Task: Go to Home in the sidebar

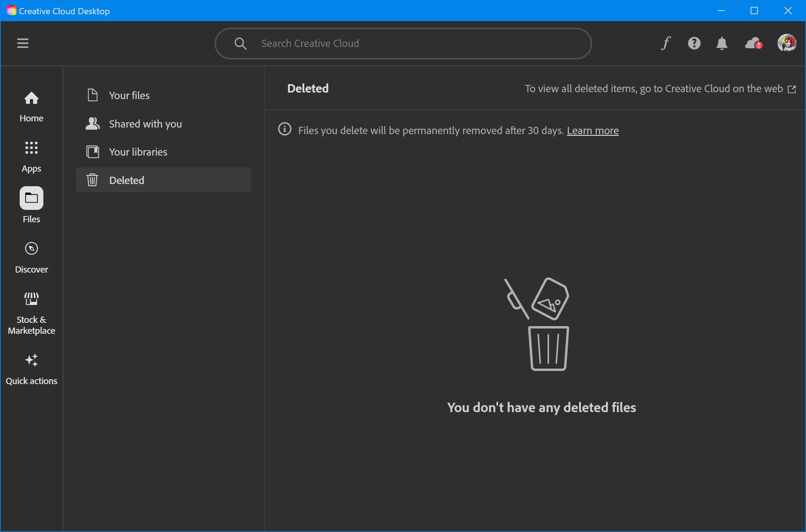Action: (31, 106)
